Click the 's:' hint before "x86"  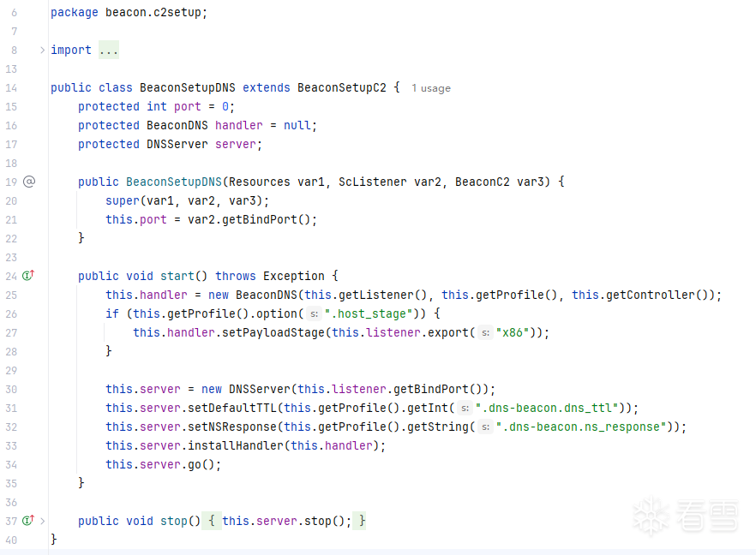pyautogui.click(x=485, y=332)
